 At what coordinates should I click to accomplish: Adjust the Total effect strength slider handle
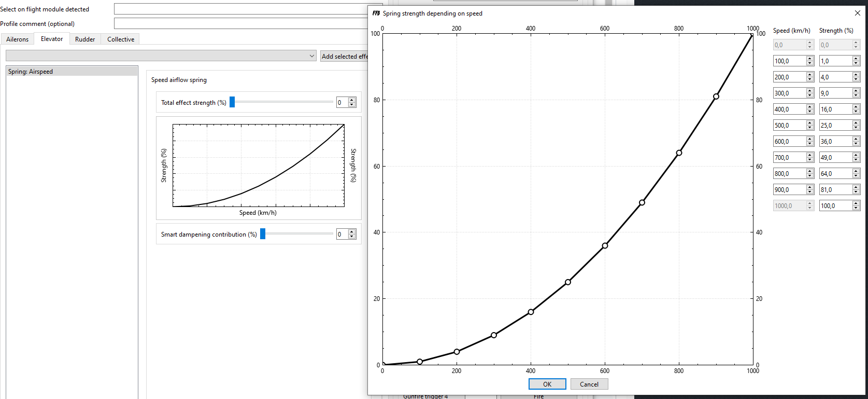(x=232, y=102)
